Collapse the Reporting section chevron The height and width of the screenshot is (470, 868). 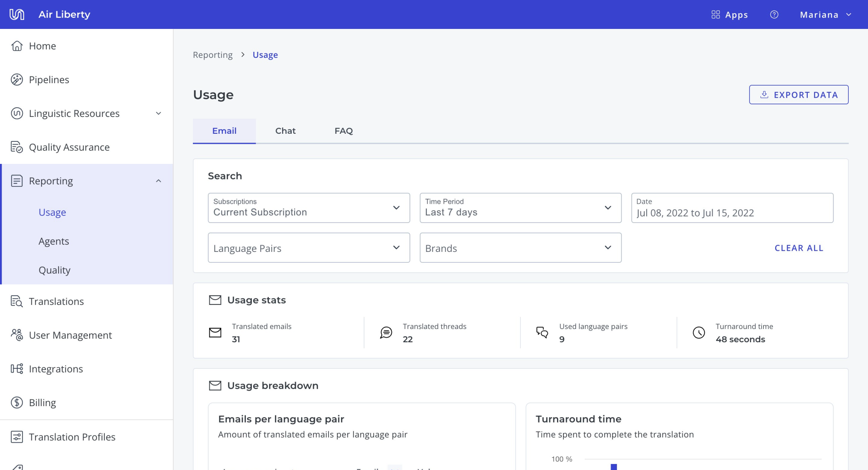(159, 181)
